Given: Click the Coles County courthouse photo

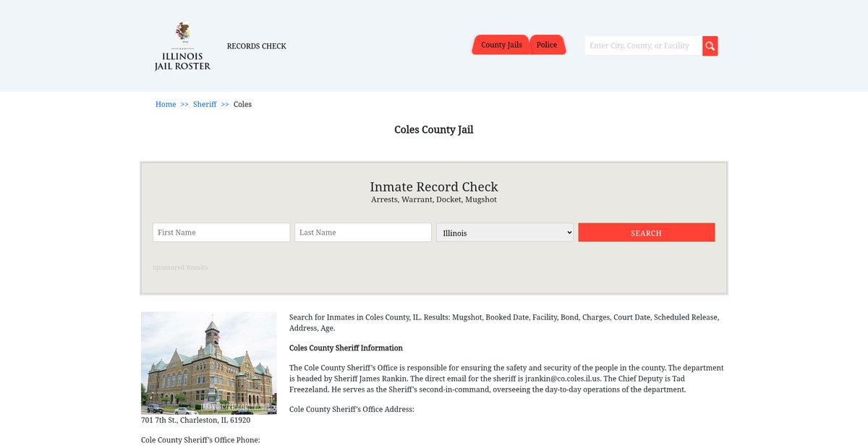Looking at the screenshot, I should [x=209, y=363].
